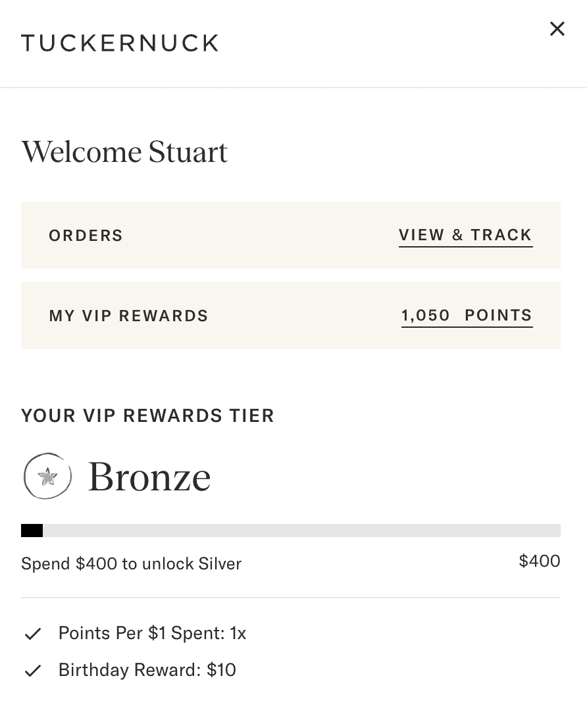
Task: Click the Orders label text
Action: pyautogui.click(x=86, y=236)
